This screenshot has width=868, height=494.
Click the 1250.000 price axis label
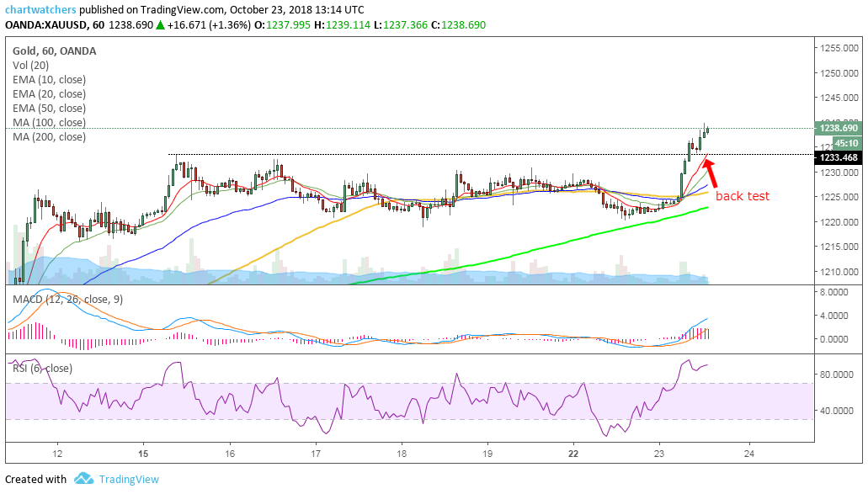pyautogui.click(x=839, y=73)
